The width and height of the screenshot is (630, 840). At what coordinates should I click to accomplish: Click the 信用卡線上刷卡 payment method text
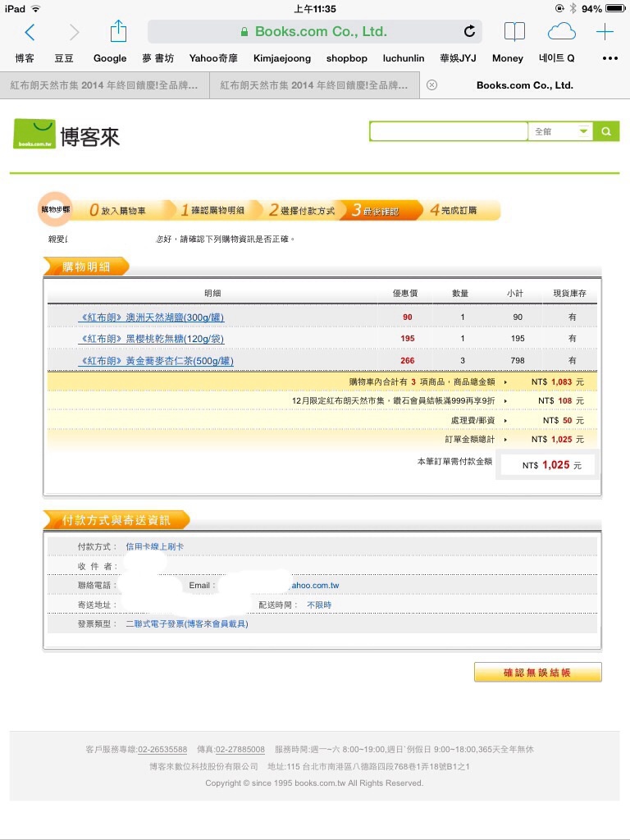[x=155, y=546]
